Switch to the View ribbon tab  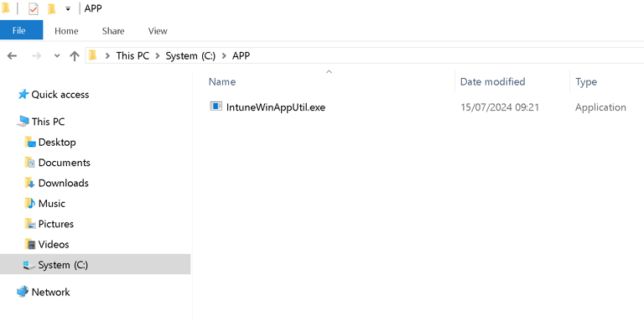click(158, 31)
